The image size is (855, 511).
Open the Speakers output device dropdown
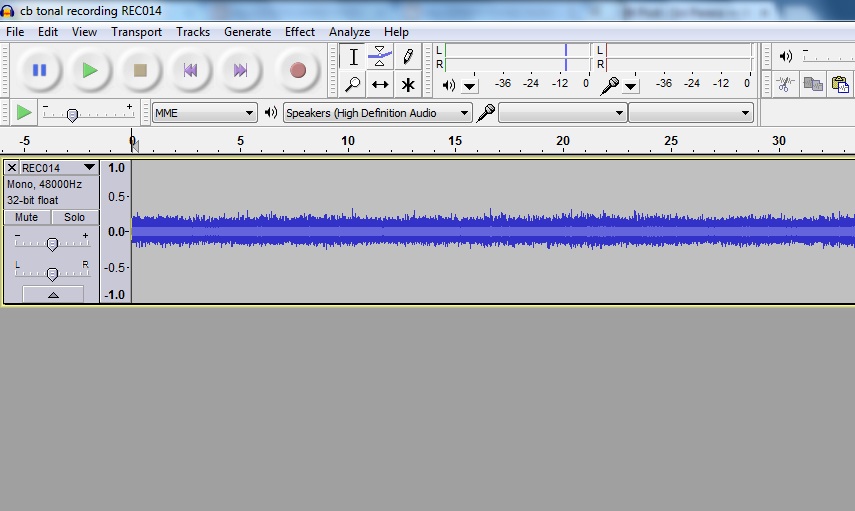378,113
